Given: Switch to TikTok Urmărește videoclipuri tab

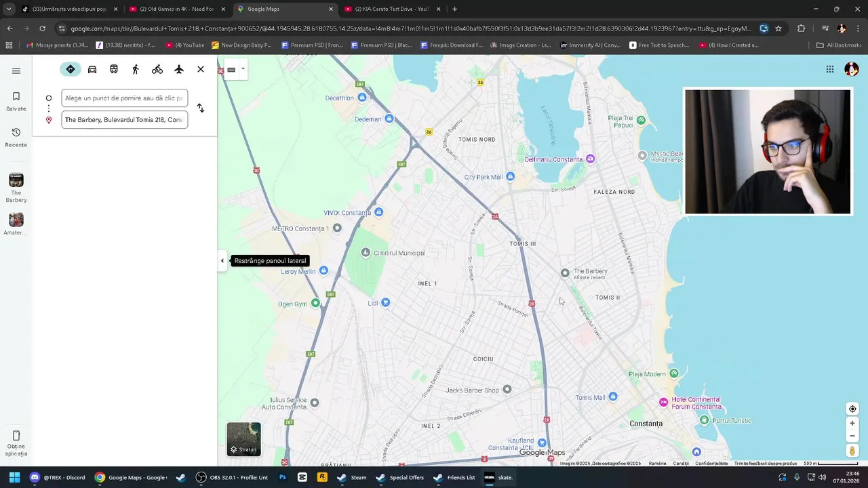Looking at the screenshot, I should tap(70, 9).
